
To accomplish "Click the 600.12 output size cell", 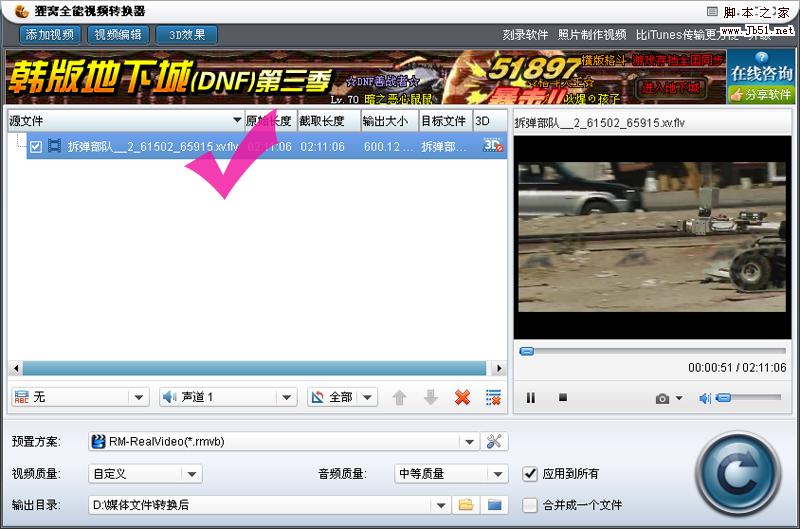I will click(x=386, y=147).
